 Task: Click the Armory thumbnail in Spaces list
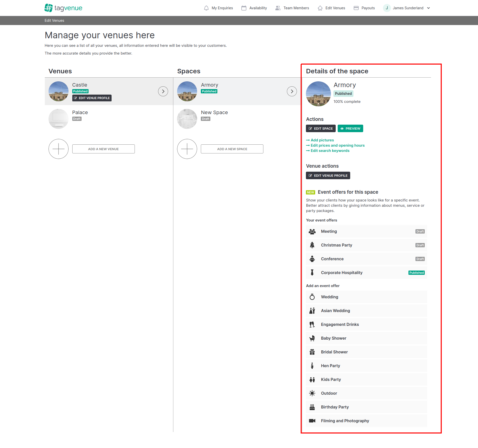point(187,91)
